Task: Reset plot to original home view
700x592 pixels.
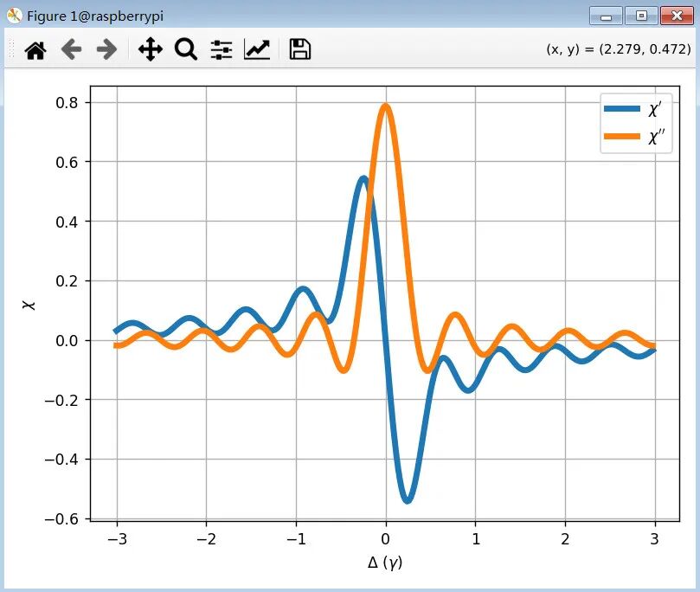Action: pos(35,49)
